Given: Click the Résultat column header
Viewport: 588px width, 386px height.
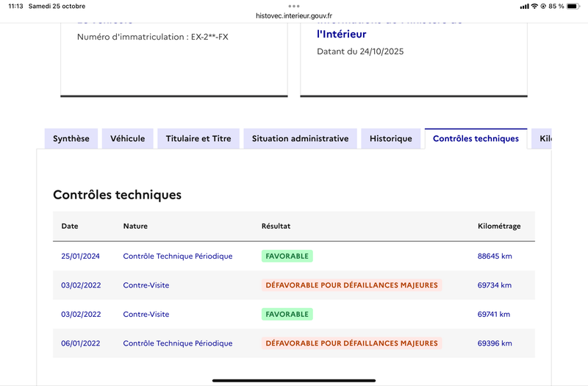Looking at the screenshot, I should click(x=276, y=226).
